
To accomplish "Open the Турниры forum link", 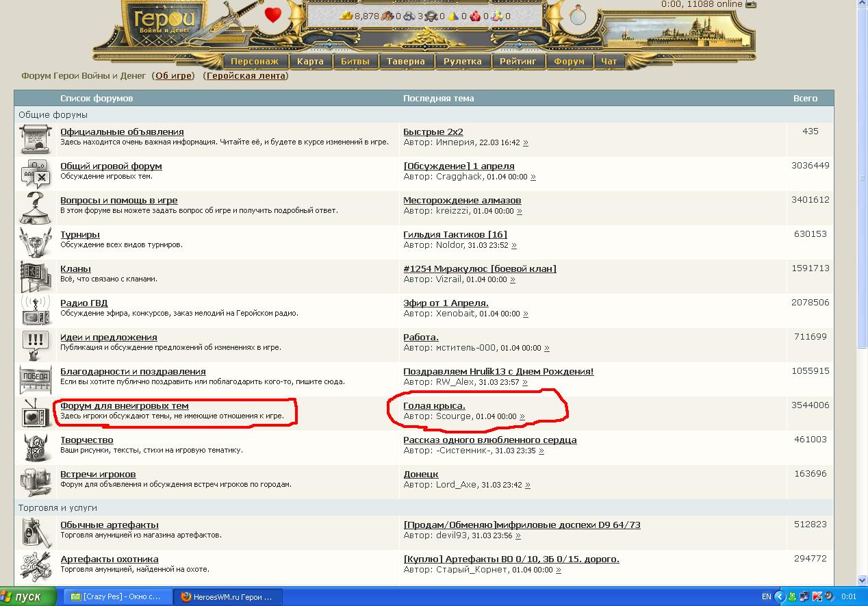I will pos(80,234).
